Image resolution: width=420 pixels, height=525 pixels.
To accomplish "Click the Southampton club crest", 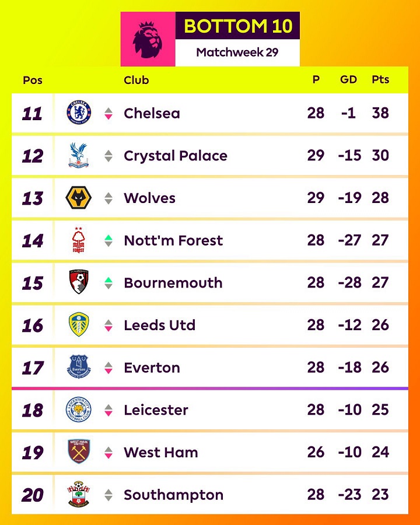I will pos(79,494).
